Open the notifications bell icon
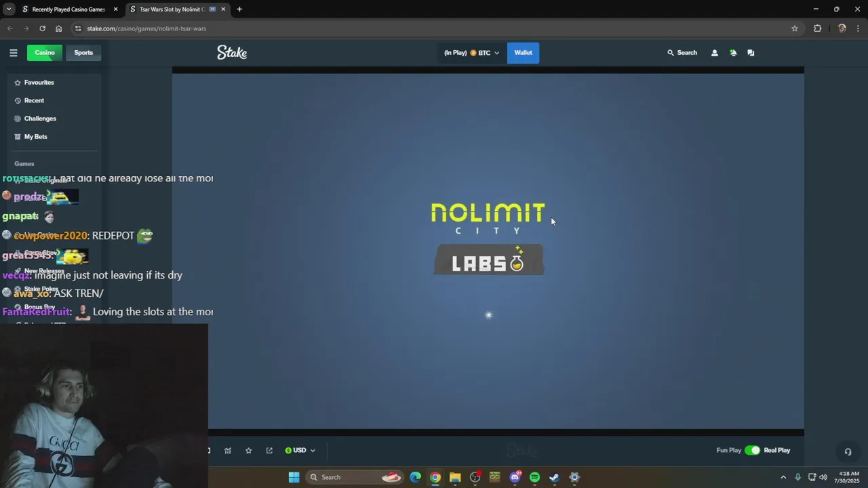This screenshot has width=868, height=488. pyautogui.click(x=733, y=53)
